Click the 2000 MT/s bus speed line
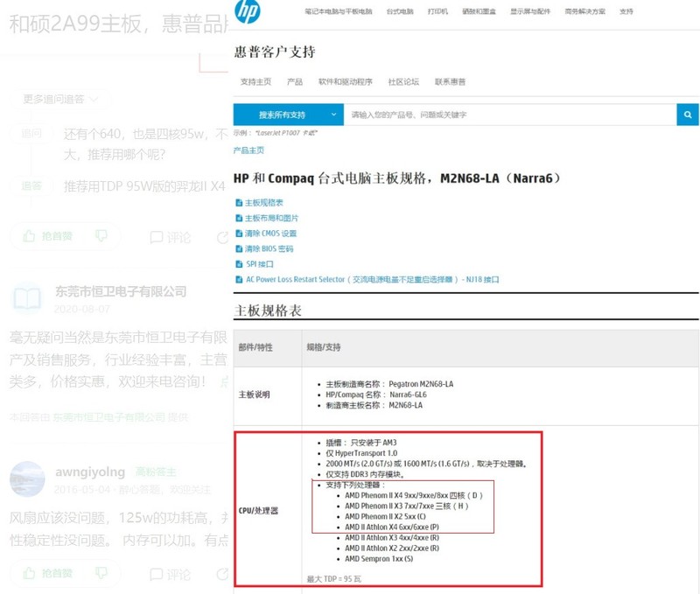700x594 pixels. click(426, 464)
